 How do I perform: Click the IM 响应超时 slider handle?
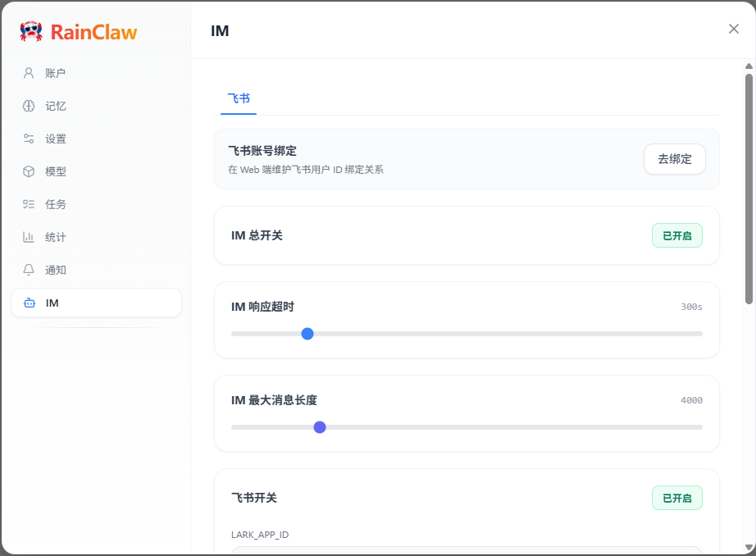[307, 334]
